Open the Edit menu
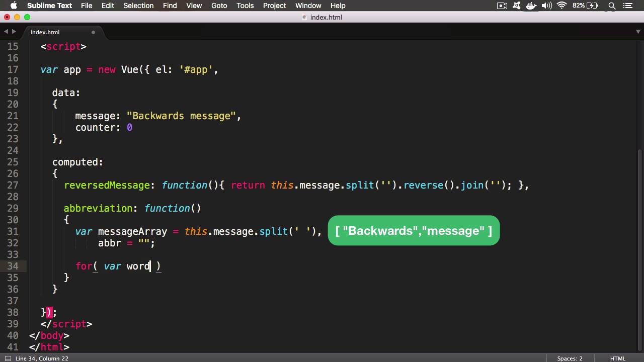The height and width of the screenshot is (362, 644). tap(108, 6)
